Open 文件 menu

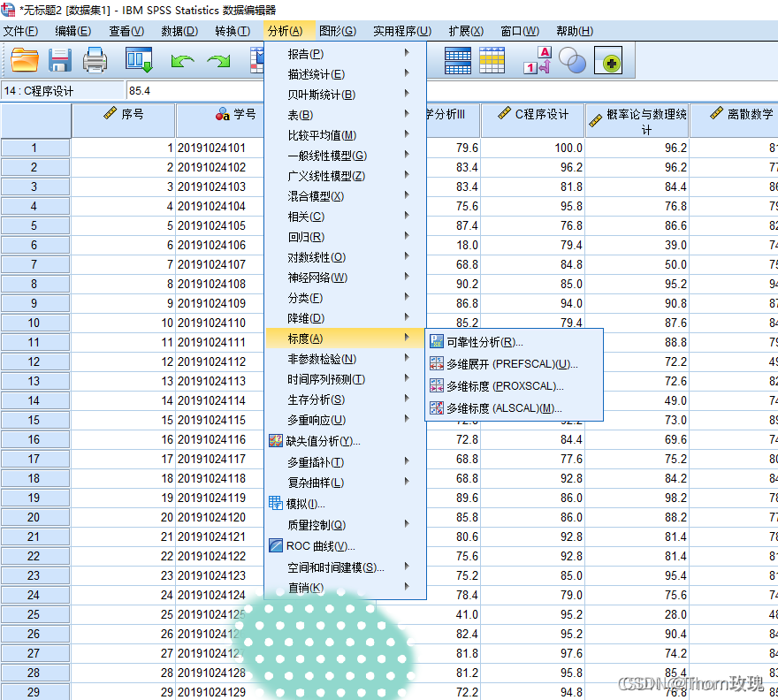(20, 31)
